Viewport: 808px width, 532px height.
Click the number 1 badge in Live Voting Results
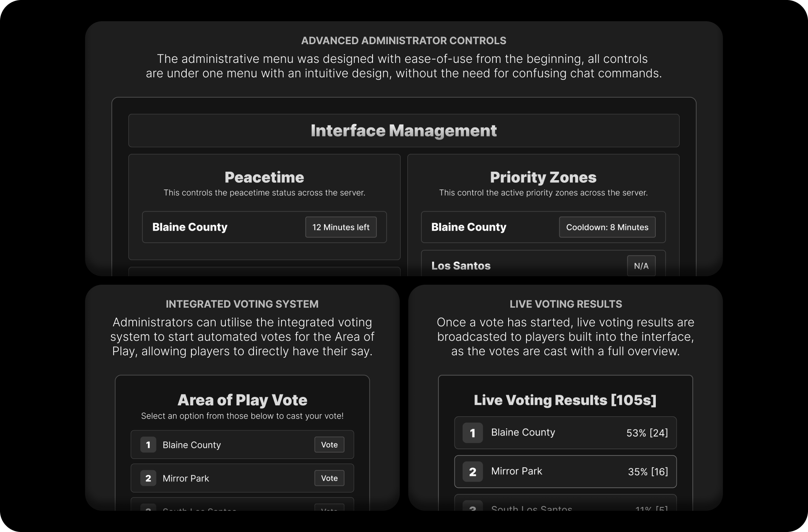coord(472,433)
